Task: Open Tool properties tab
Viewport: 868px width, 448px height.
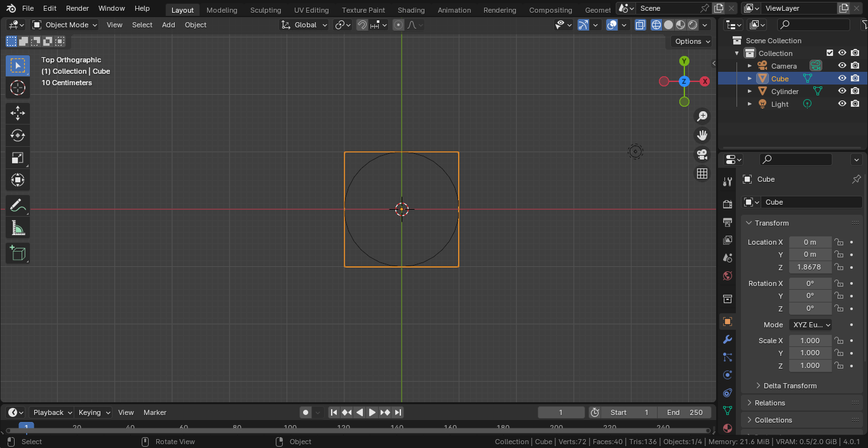Action: coord(728,182)
